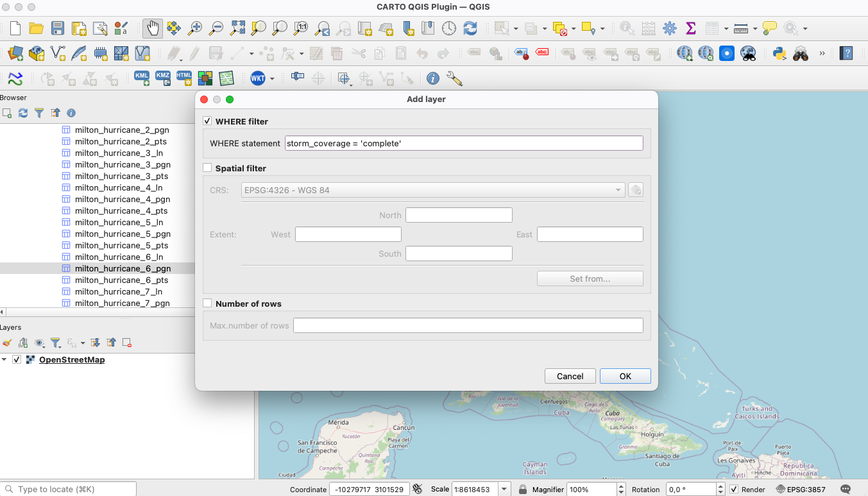Cancel the Add layer dialog
The height and width of the screenshot is (496, 868).
[570, 377]
